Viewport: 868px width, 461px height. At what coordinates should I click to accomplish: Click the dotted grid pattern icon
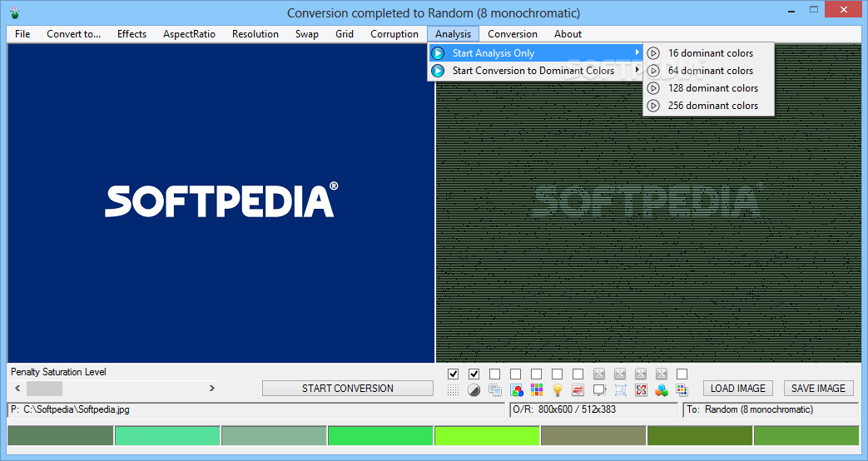(x=453, y=390)
